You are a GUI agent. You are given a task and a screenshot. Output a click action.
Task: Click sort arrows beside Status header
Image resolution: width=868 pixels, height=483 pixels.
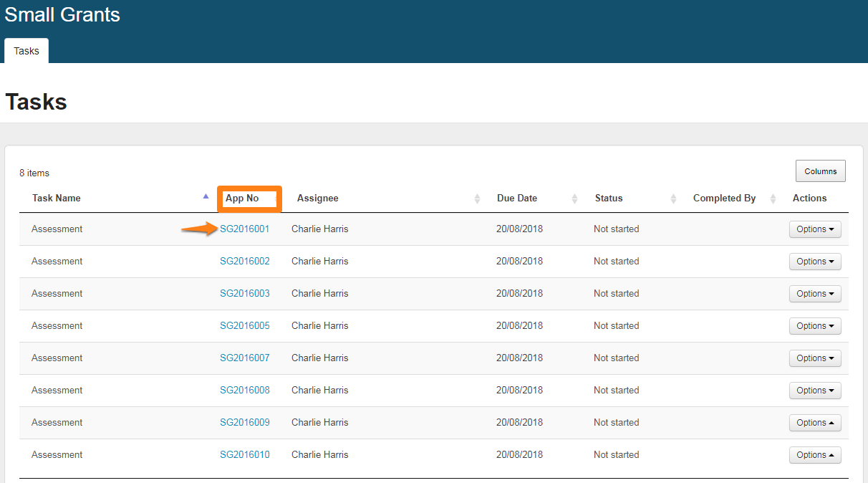673,199
